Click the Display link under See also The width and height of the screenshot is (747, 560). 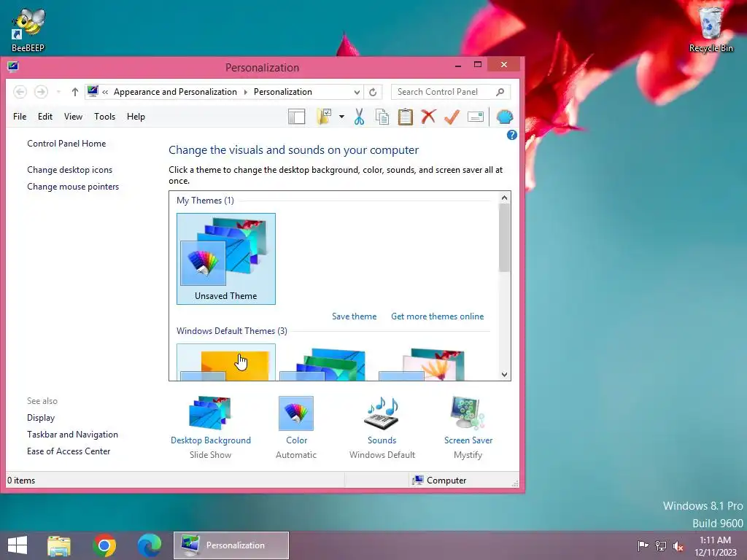(41, 418)
